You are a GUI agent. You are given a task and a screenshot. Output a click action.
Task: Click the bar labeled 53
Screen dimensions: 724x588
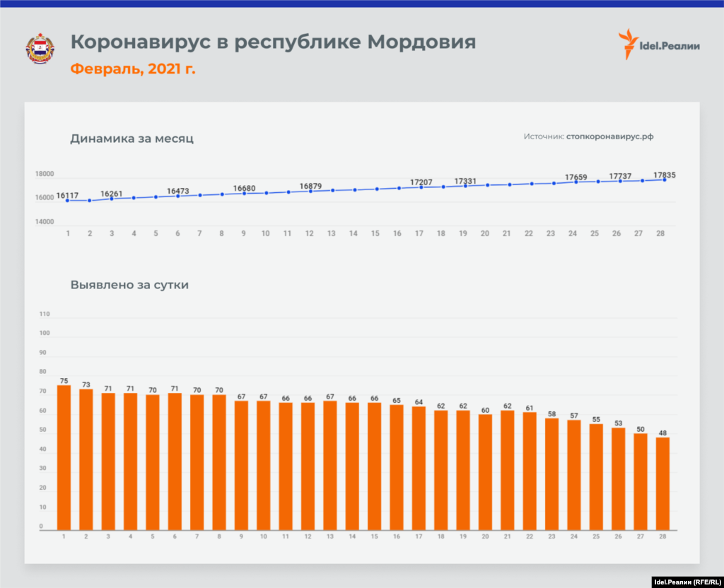point(618,478)
